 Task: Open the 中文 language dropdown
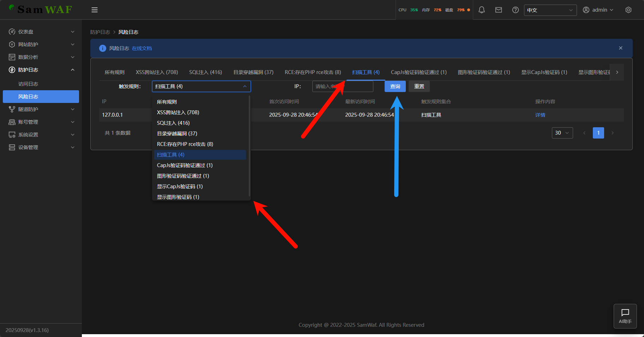click(x=550, y=10)
